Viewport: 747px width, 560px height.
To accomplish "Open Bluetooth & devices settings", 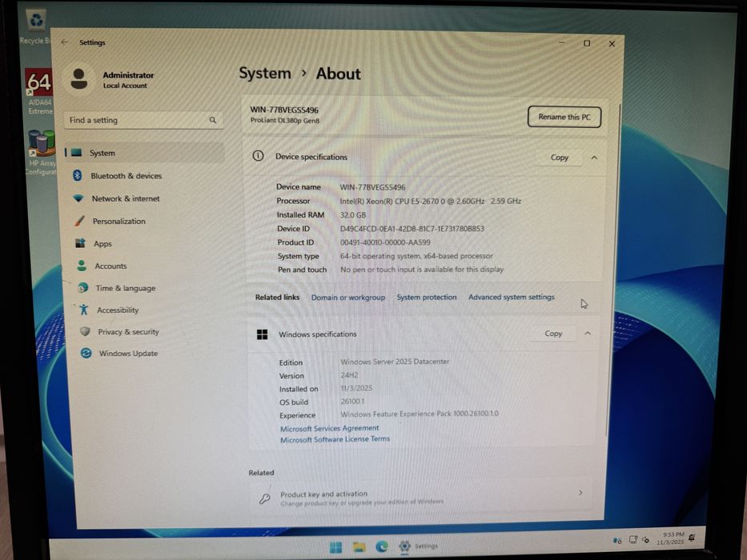I will [126, 176].
